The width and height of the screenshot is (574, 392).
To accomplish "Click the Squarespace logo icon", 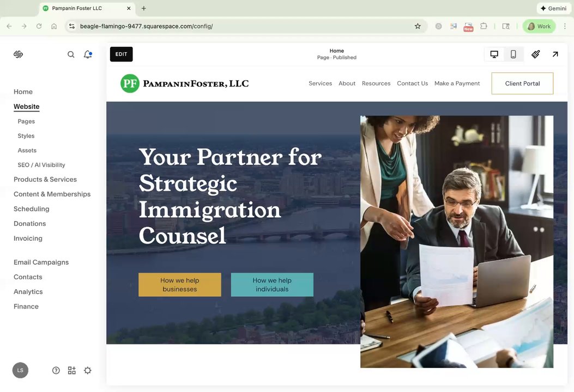I will 19,54.
